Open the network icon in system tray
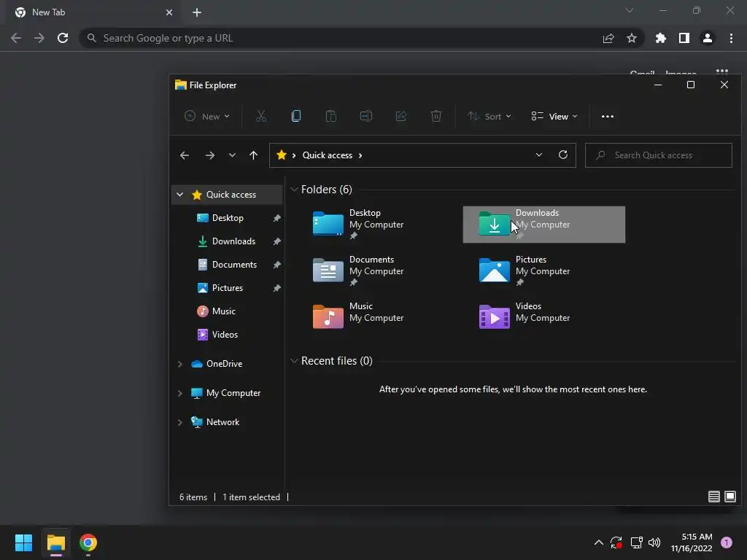 point(636,542)
